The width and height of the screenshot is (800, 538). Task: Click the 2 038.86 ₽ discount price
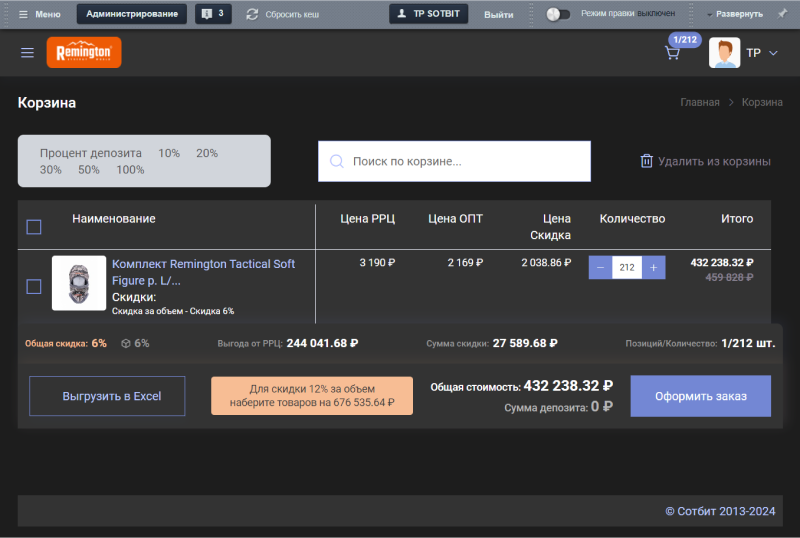coord(546,262)
